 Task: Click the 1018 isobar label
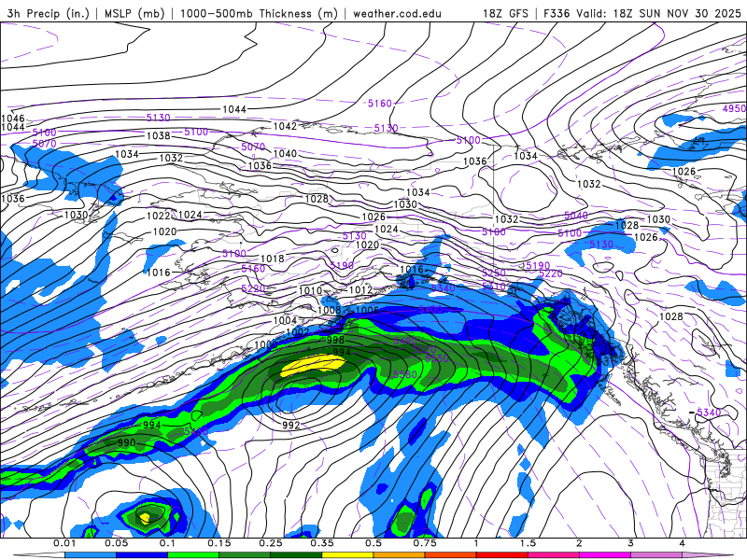[273, 259]
